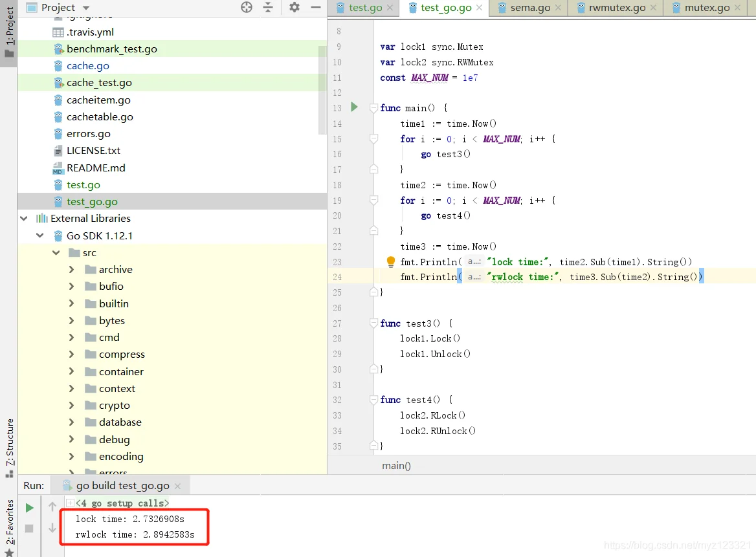The image size is (756, 557).
Task: Stop the running process square button
Action: pyautogui.click(x=29, y=529)
